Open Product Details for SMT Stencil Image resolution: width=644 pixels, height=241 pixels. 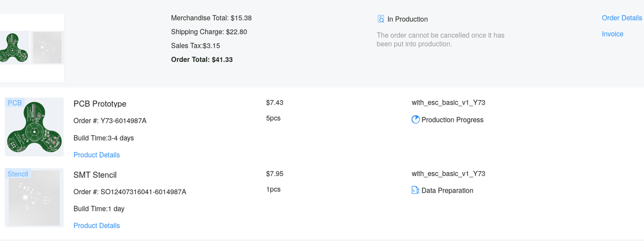[97, 225]
